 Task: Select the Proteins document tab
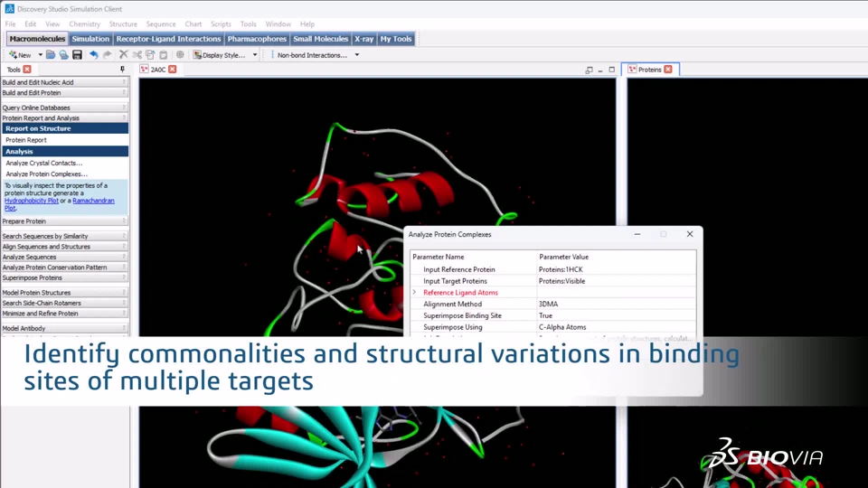point(649,70)
